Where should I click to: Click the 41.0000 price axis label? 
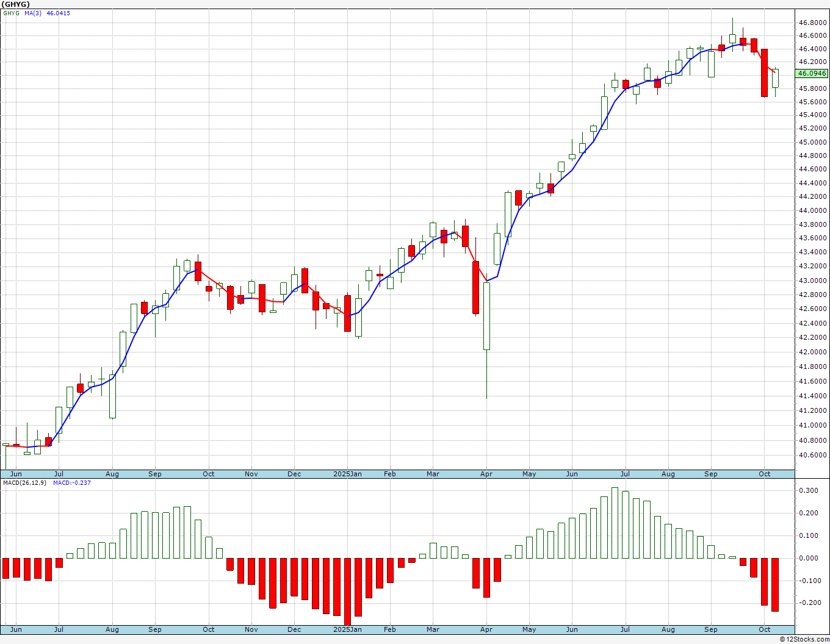pos(814,426)
